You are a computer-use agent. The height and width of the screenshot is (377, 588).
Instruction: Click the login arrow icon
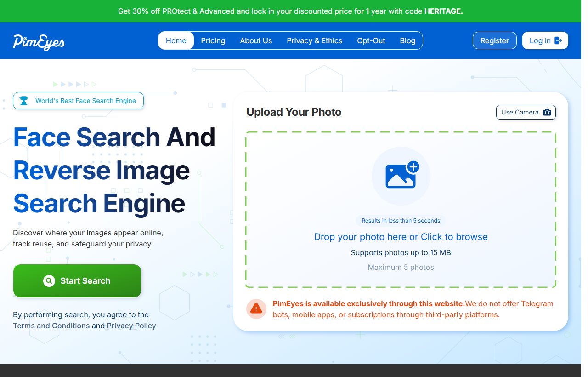click(559, 40)
